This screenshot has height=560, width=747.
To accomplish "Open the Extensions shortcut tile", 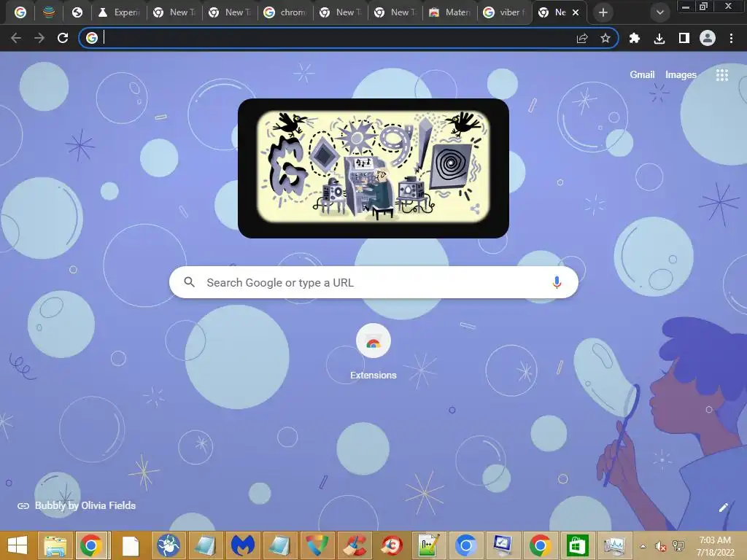I will (x=373, y=351).
